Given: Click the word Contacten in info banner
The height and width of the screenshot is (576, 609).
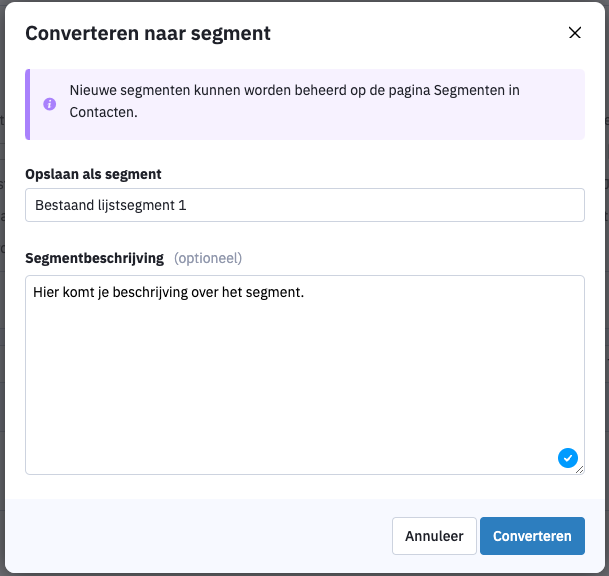Looking at the screenshot, I should (103, 112).
